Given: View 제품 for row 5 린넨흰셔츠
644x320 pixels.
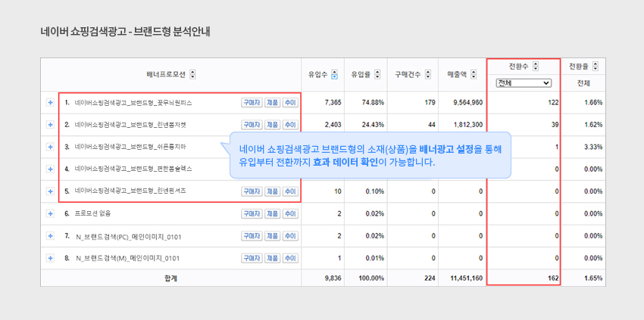Looking at the screenshot, I should click(x=273, y=191).
